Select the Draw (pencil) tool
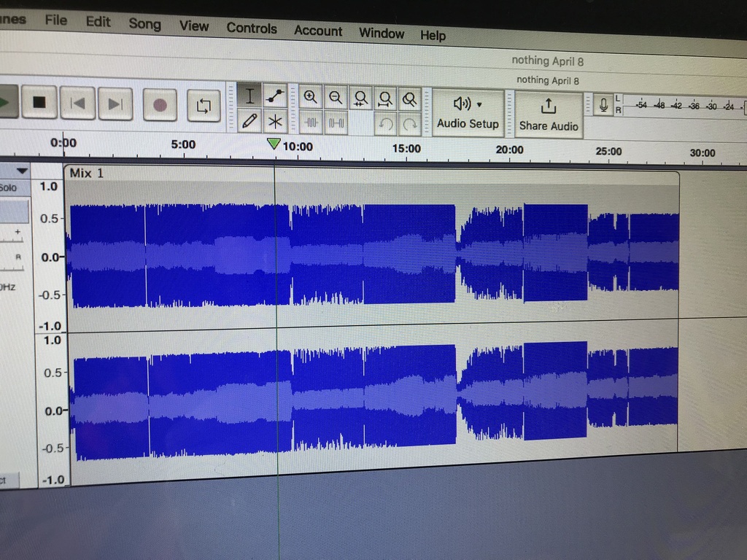Viewport: 747px width, 560px height. pos(249,120)
